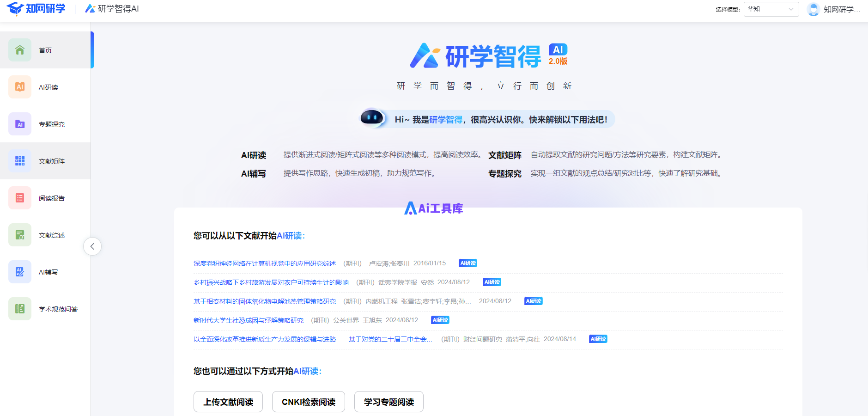Click journal name 武夷学院学报
This screenshot has width=868, height=416.
pyautogui.click(x=398, y=282)
